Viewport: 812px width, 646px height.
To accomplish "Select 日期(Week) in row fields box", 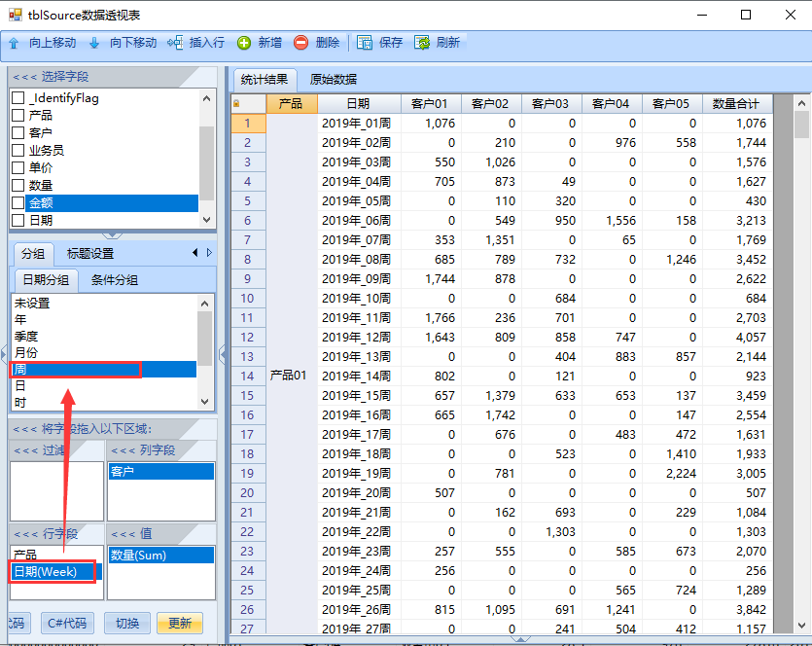I will 56,572.
